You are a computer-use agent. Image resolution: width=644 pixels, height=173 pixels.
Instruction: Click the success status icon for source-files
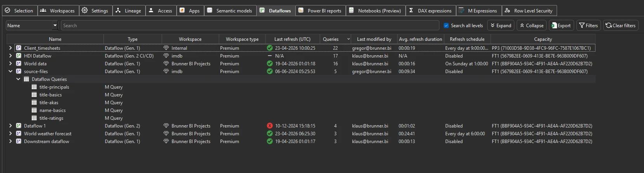tap(270, 72)
